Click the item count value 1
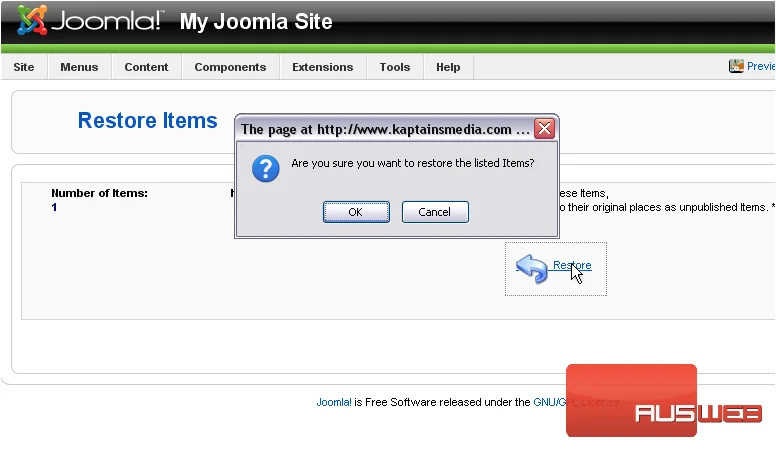 click(x=54, y=207)
